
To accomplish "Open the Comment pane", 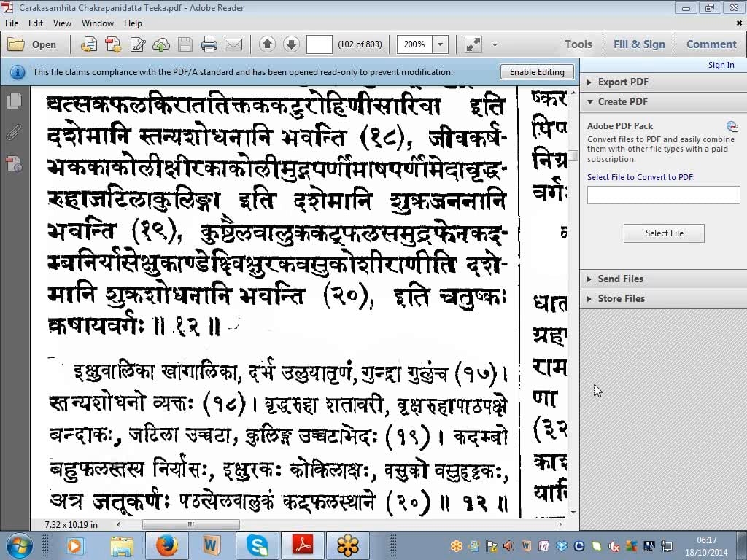I will [x=711, y=44].
